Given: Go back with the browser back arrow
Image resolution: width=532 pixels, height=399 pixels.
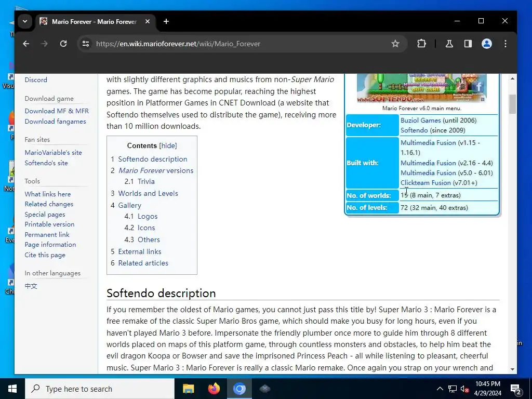Looking at the screenshot, I should click(26, 44).
